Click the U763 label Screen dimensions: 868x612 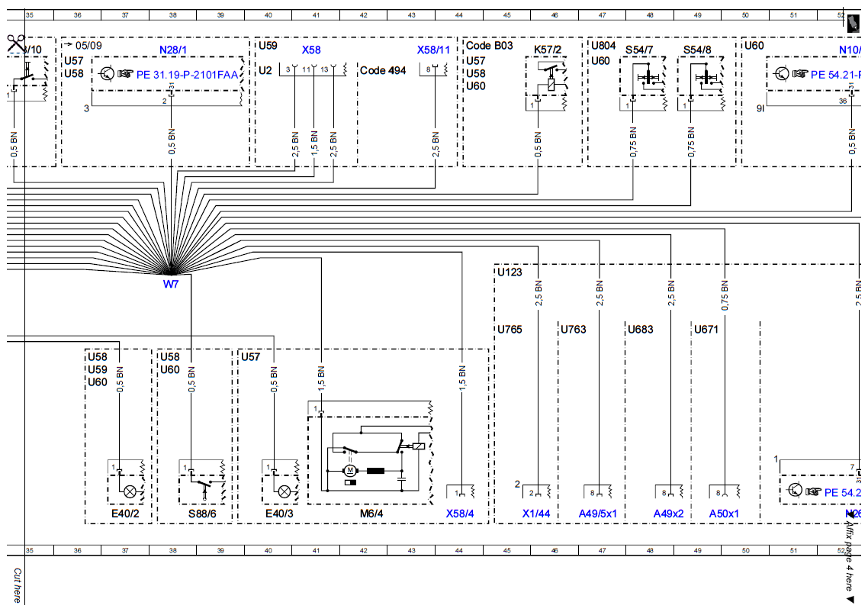pyautogui.click(x=574, y=330)
